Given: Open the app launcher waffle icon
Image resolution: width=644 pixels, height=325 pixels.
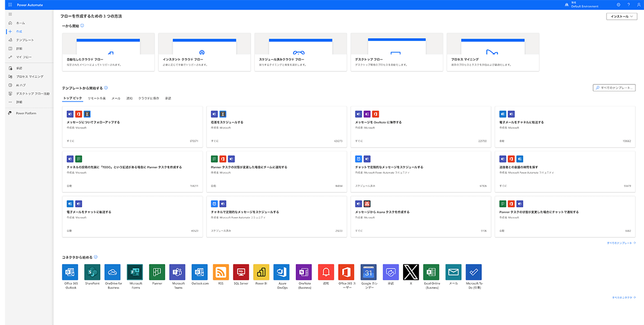Looking at the screenshot, I should [x=10, y=4].
